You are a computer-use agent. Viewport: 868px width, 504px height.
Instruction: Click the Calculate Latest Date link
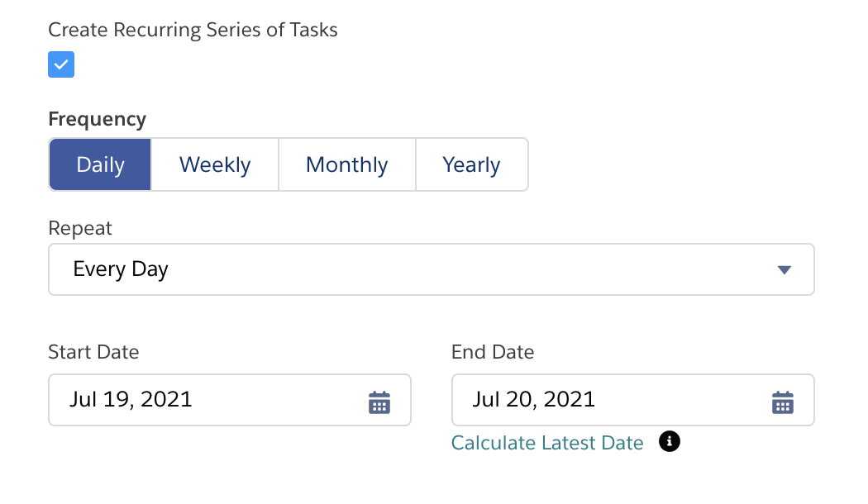[x=546, y=443]
